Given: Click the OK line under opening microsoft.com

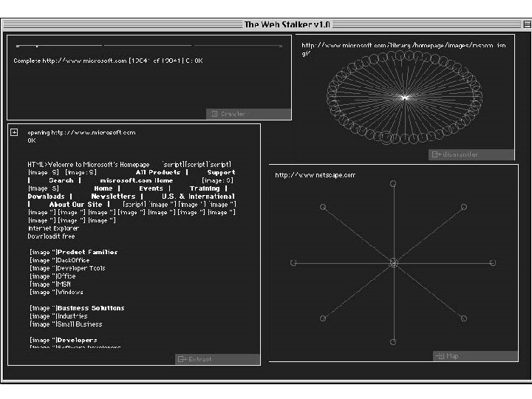Looking at the screenshot, I should point(32,140).
